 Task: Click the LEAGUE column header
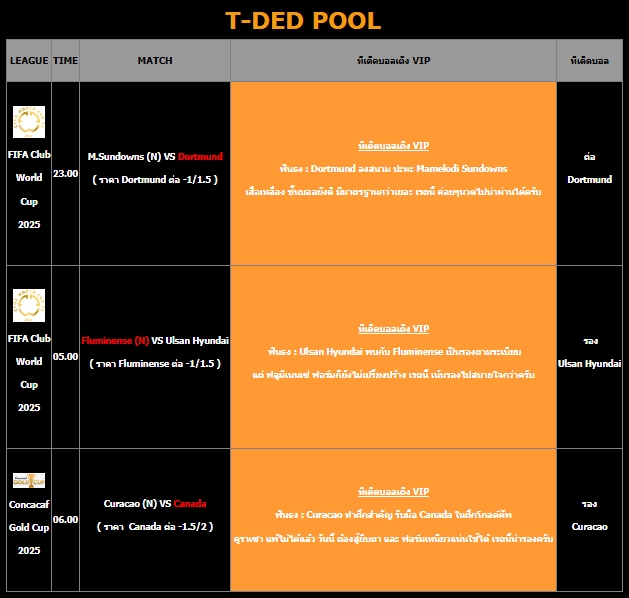[x=29, y=61]
